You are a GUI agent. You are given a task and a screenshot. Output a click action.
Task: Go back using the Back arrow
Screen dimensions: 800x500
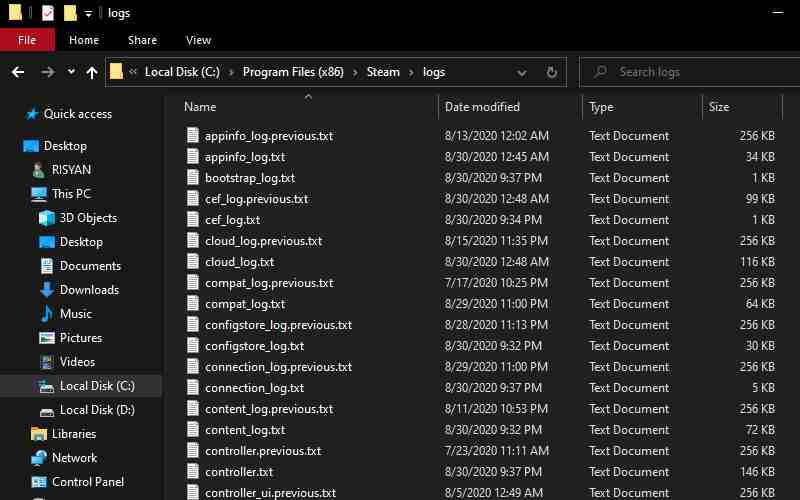18,72
